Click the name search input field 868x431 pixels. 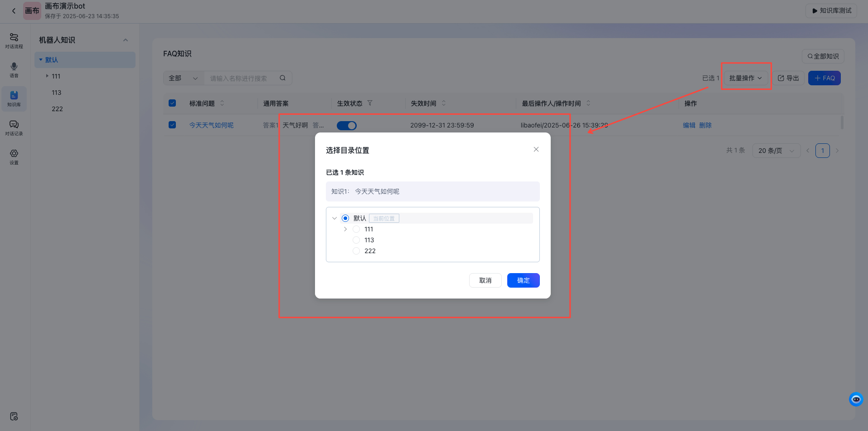click(240, 78)
